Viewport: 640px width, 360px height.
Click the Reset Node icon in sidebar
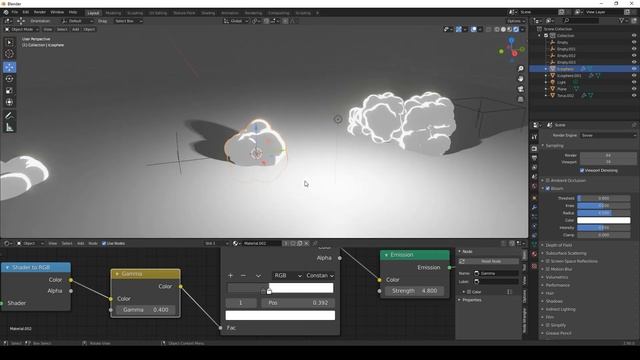(x=462, y=261)
